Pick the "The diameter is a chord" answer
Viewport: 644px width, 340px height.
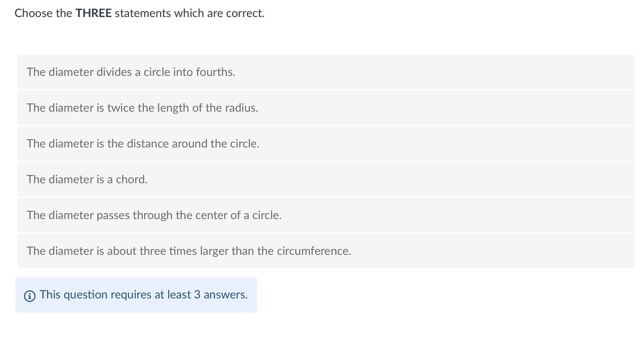pyautogui.click(x=87, y=179)
